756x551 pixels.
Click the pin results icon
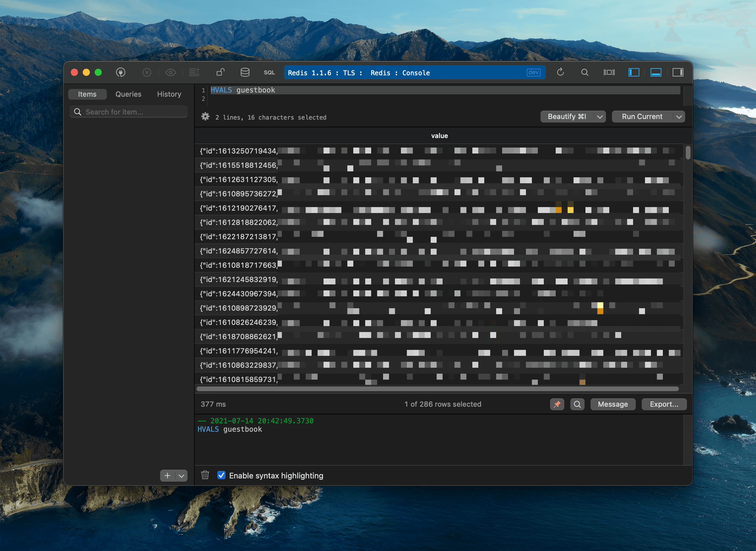click(x=557, y=404)
